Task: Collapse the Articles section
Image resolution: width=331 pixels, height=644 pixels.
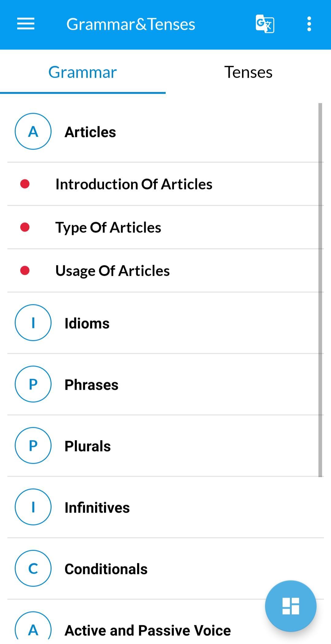Action: click(165, 132)
